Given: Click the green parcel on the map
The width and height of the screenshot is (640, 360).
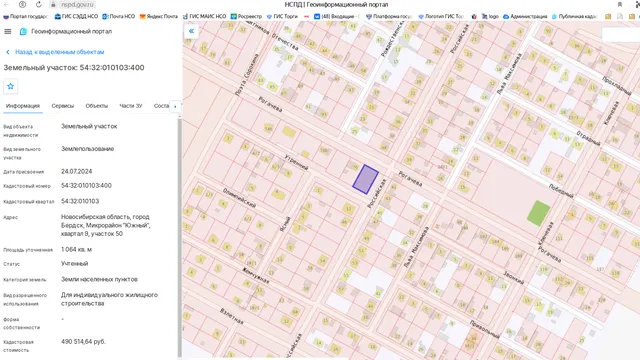Looking at the screenshot, I should point(538,213).
